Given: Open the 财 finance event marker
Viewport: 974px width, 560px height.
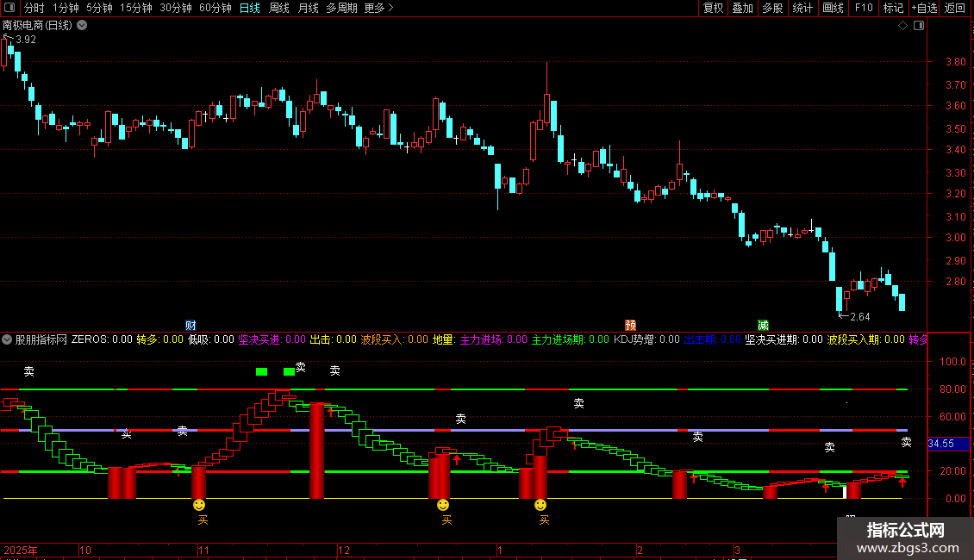Looking at the screenshot, I should (x=190, y=326).
